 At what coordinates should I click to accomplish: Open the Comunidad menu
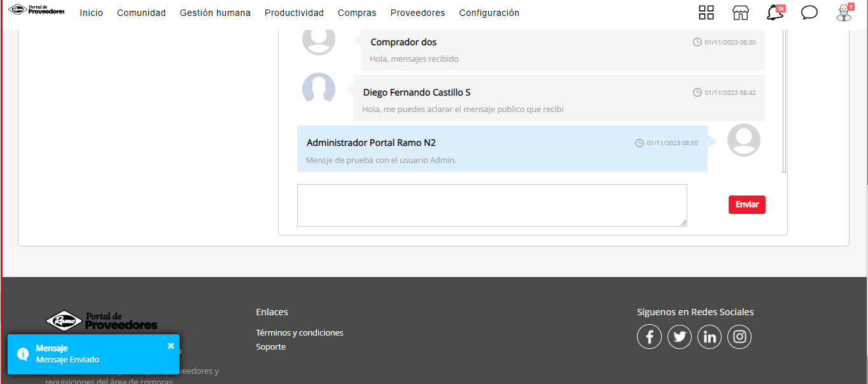coord(141,13)
